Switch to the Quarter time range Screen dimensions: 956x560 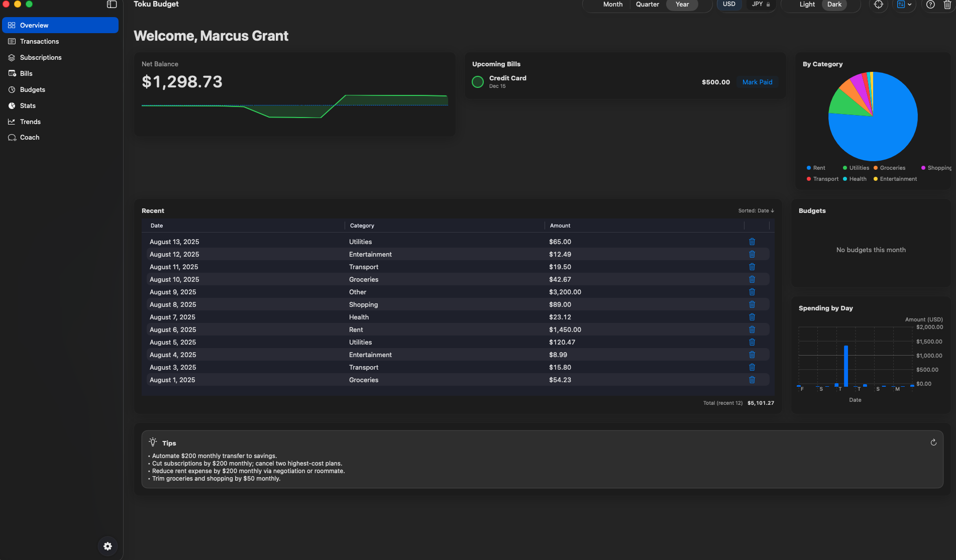click(x=647, y=5)
